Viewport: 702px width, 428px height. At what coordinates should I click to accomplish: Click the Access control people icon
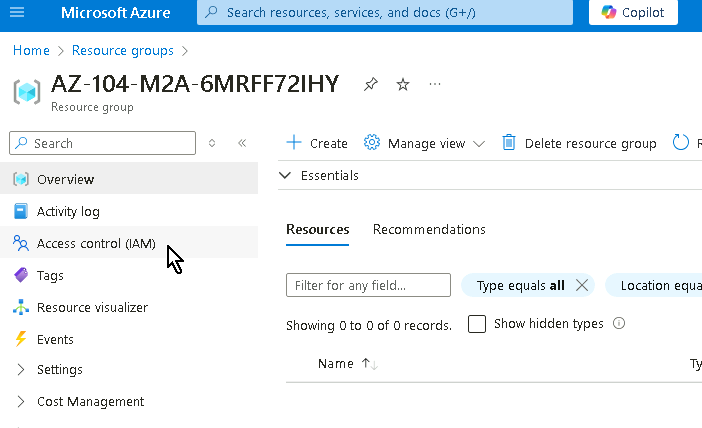tap(21, 243)
